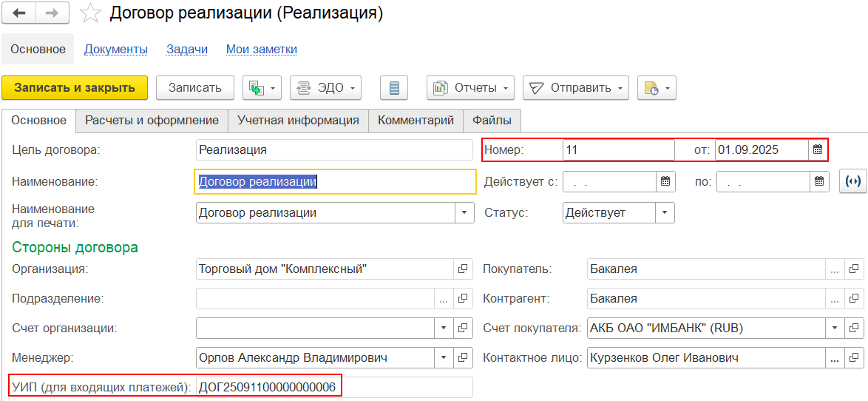The image size is (868, 401).
Task: Click the period selection button beside 'по'
Action: [x=852, y=181]
